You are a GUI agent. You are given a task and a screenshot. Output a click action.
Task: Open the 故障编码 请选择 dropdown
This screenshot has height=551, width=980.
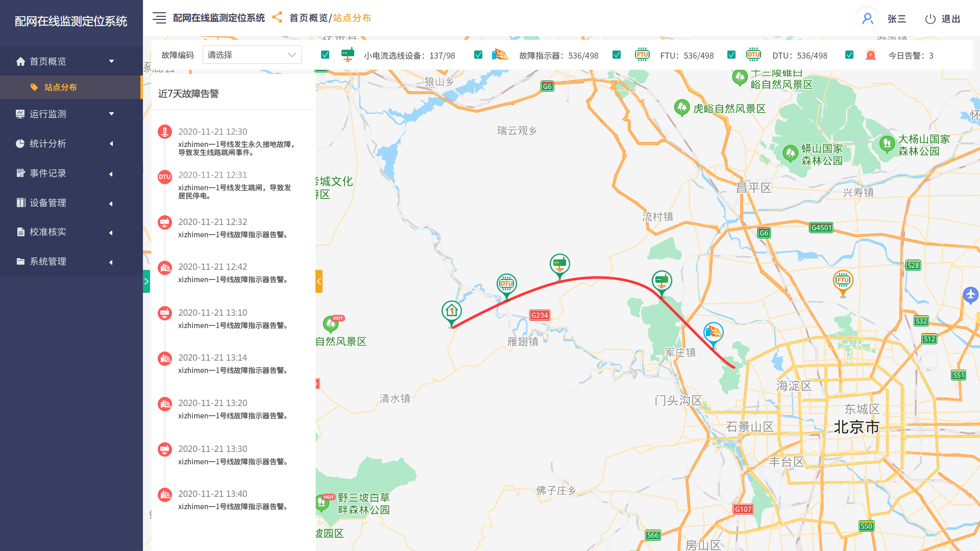tap(252, 55)
